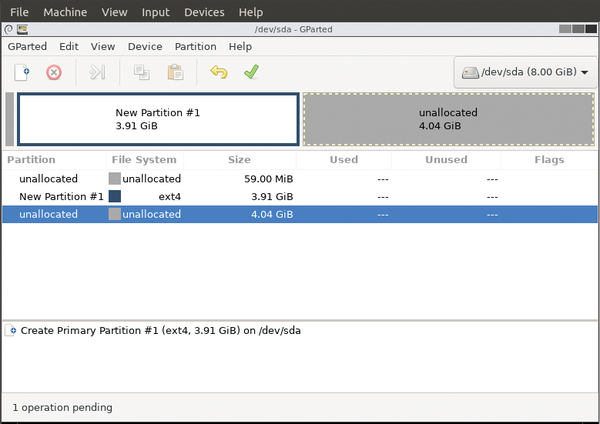Click the ext4 file system cell
The width and height of the screenshot is (600, 424).
pyautogui.click(x=170, y=197)
